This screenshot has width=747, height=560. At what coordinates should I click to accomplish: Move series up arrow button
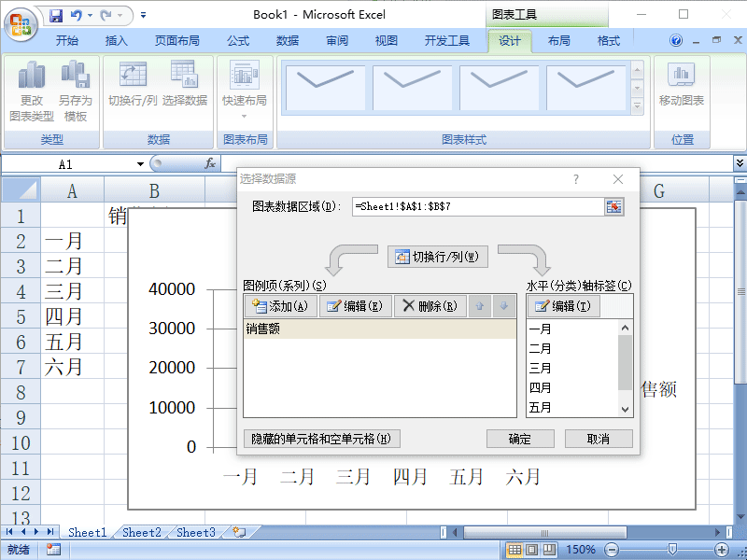pyautogui.click(x=480, y=306)
